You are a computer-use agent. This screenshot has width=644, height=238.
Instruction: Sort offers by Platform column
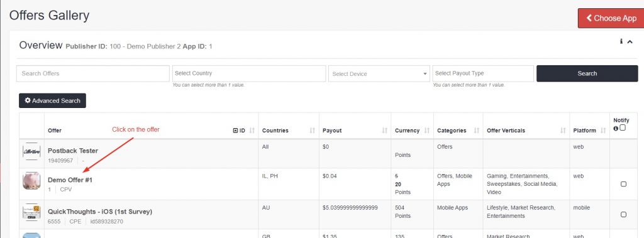click(603, 131)
